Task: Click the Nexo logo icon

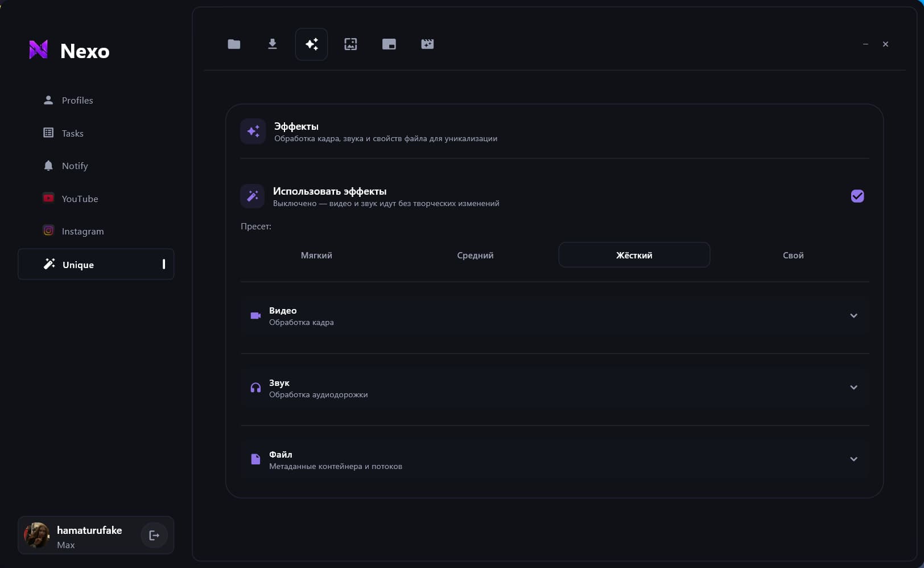Action: (39, 50)
